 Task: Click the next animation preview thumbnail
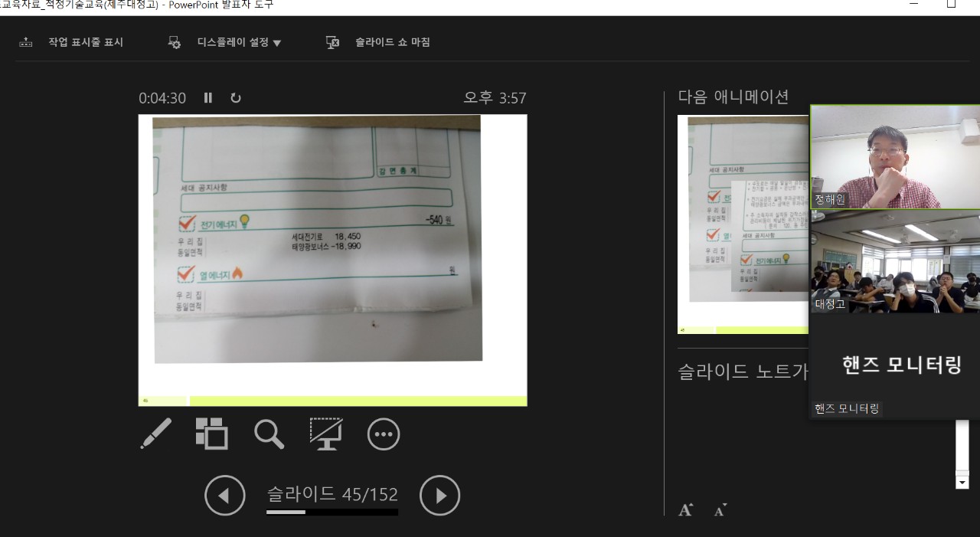tap(743, 224)
